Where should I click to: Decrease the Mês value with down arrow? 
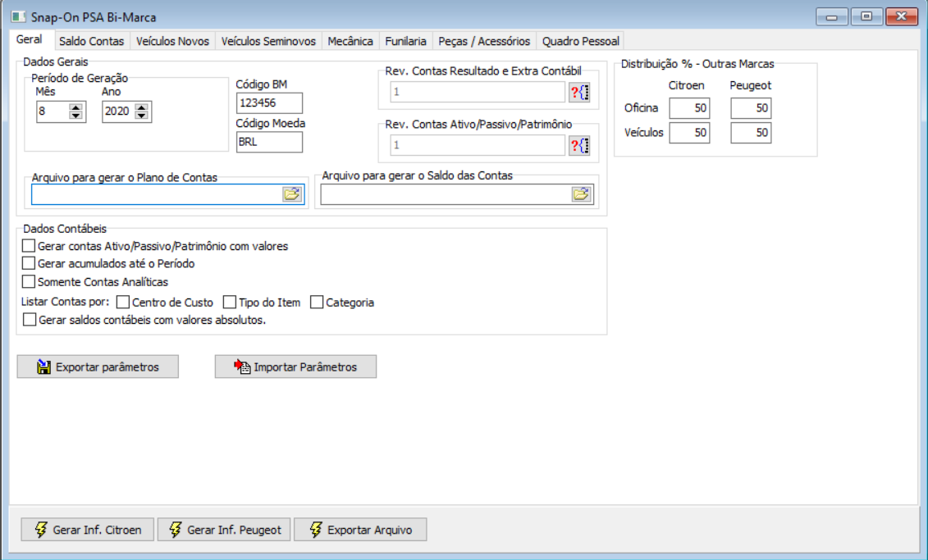(x=75, y=116)
